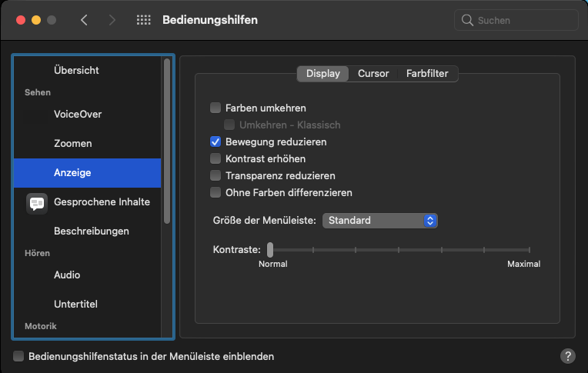Viewport: 588px width, 373px height.
Task: Check Ohne Farben differenzieren
Action: tap(215, 192)
